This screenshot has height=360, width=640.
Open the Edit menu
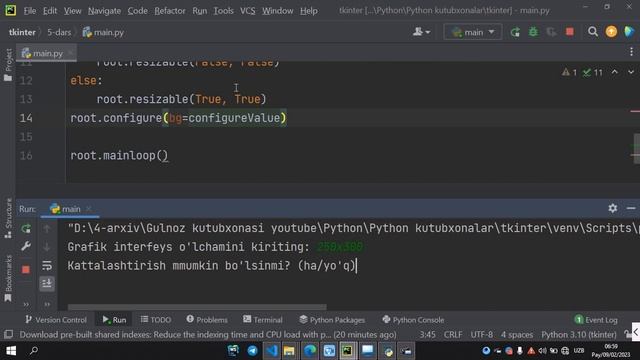pos(50,11)
